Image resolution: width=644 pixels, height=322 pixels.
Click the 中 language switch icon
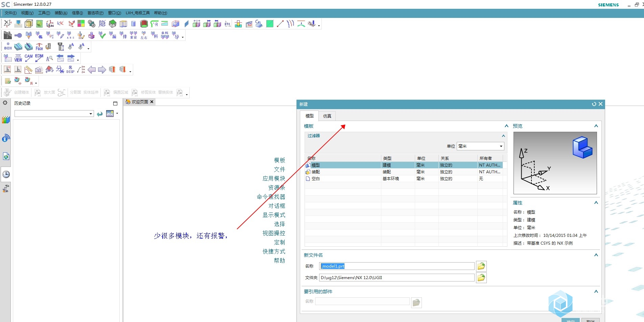pyautogui.click(x=18, y=81)
